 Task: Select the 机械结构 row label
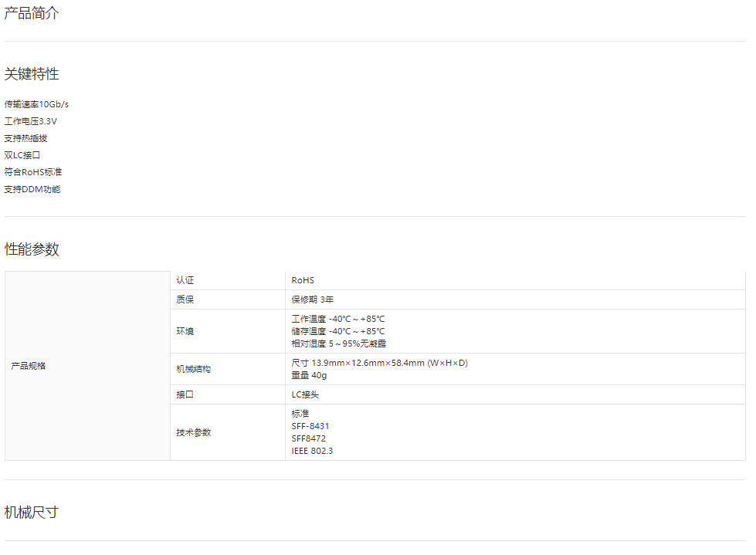coord(193,369)
